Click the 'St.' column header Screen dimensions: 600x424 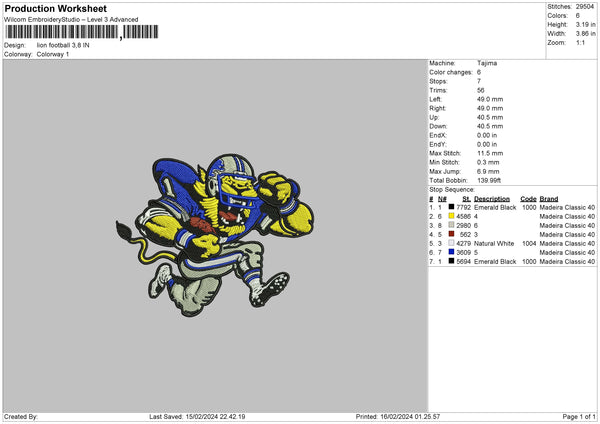click(466, 199)
